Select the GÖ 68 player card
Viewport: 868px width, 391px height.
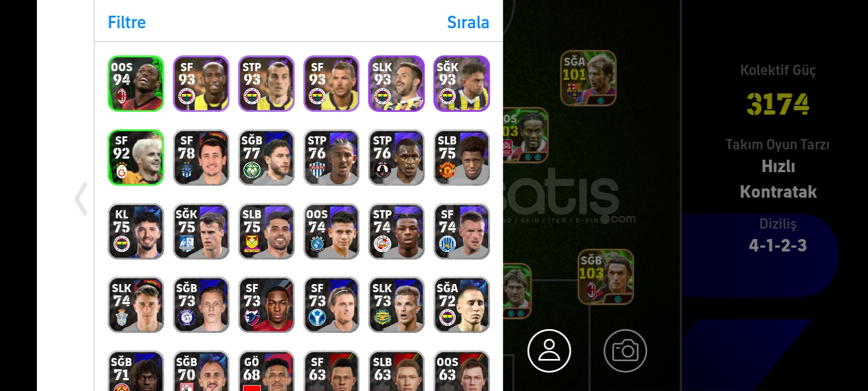pyautogui.click(x=266, y=371)
